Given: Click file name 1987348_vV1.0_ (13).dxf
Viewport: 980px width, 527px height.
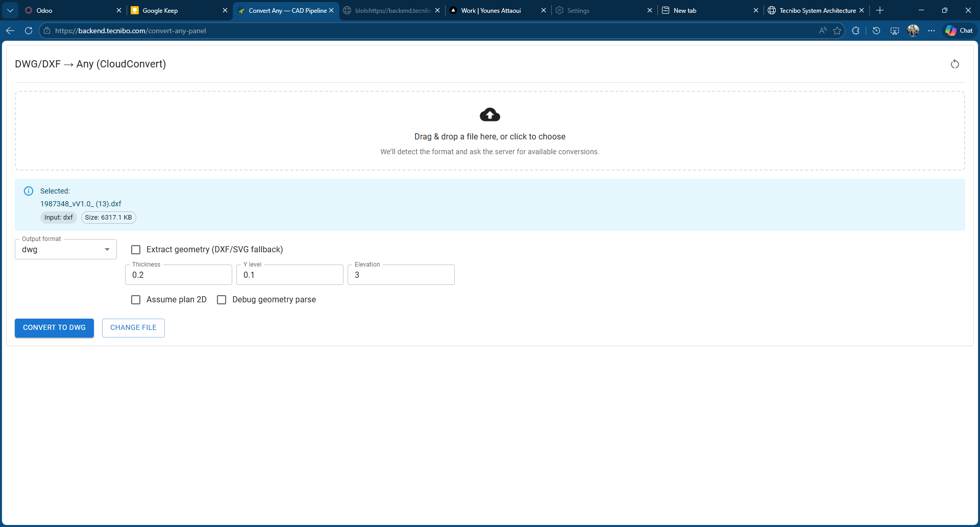Looking at the screenshot, I should click(81, 204).
